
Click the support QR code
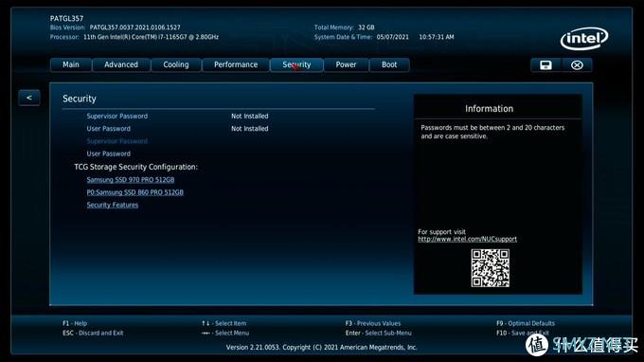pos(490,268)
